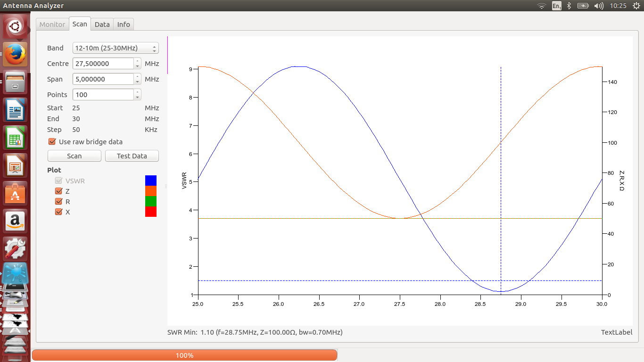Toggle the X plot checkbox
Screen dimensions: 644x362
59,212
